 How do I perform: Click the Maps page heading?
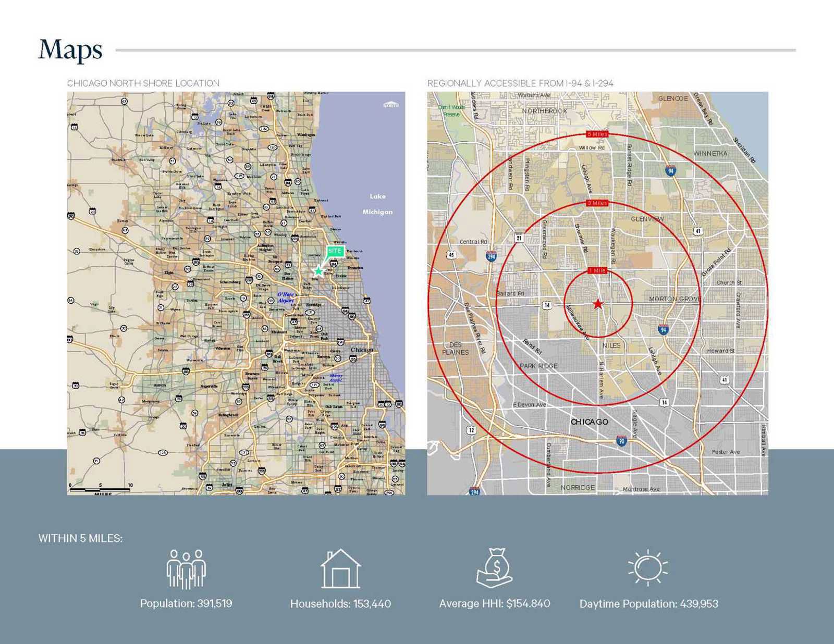(x=70, y=51)
